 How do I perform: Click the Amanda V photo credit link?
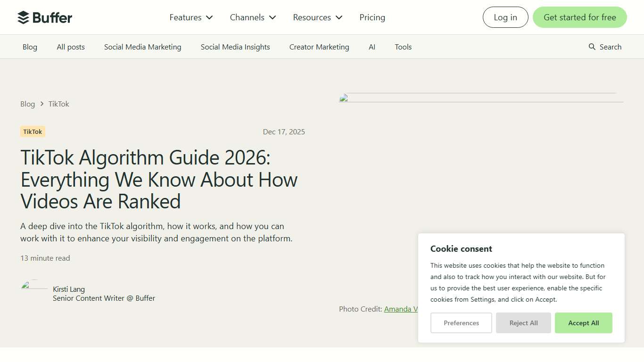pos(401,309)
